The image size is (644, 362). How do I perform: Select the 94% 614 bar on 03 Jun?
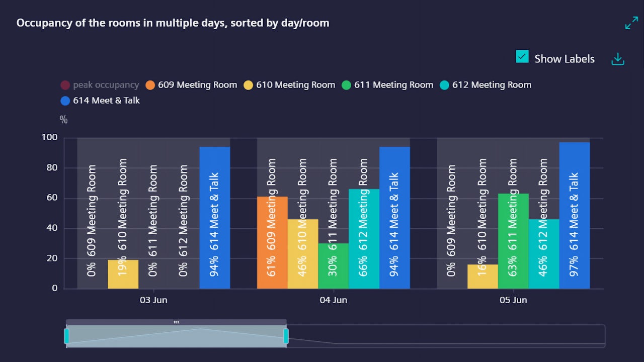(x=215, y=218)
